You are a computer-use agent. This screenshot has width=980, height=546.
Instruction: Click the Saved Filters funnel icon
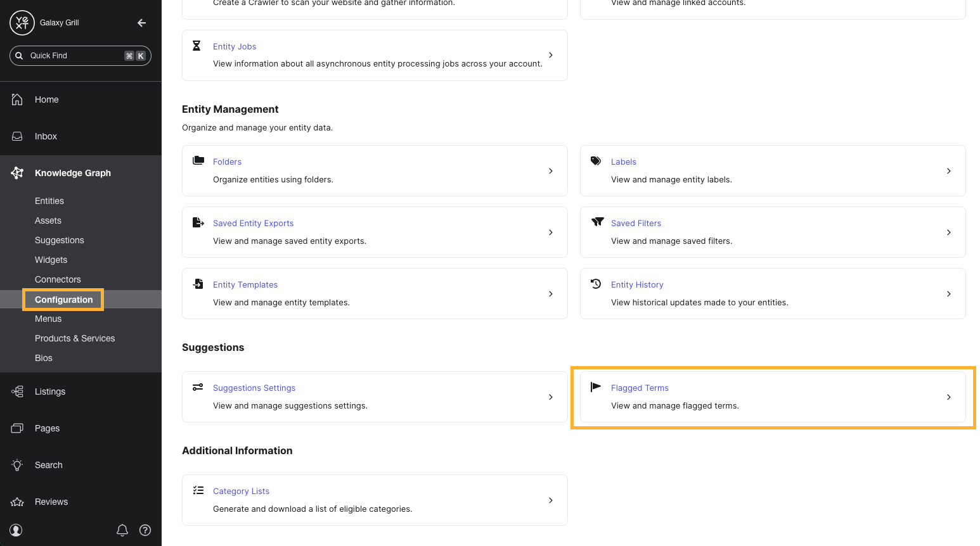tap(596, 222)
